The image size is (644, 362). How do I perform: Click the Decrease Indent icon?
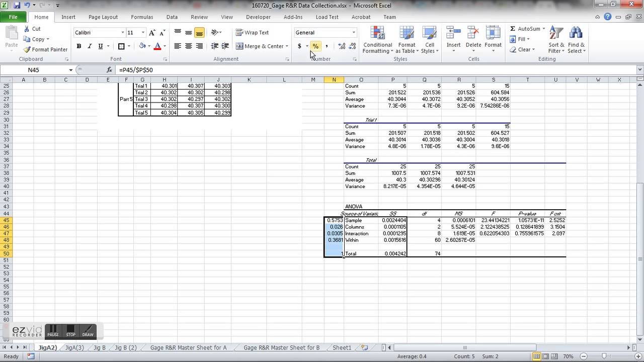click(x=215, y=46)
